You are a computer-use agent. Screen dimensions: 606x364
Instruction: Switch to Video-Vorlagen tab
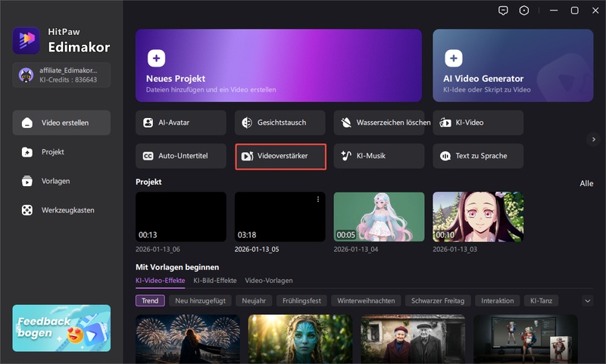tap(268, 281)
